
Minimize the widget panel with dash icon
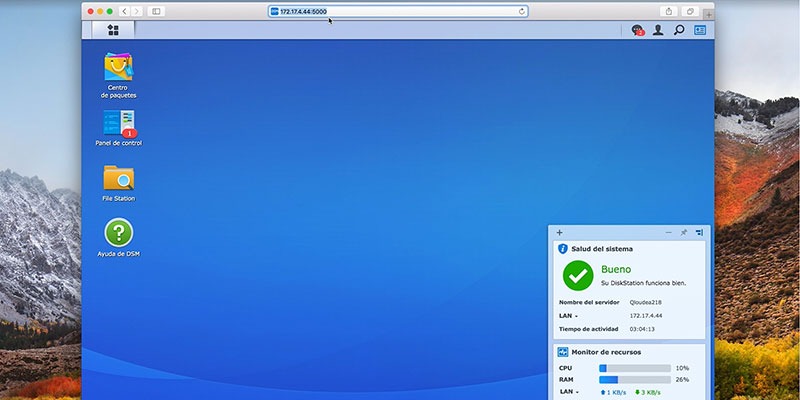(x=668, y=233)
